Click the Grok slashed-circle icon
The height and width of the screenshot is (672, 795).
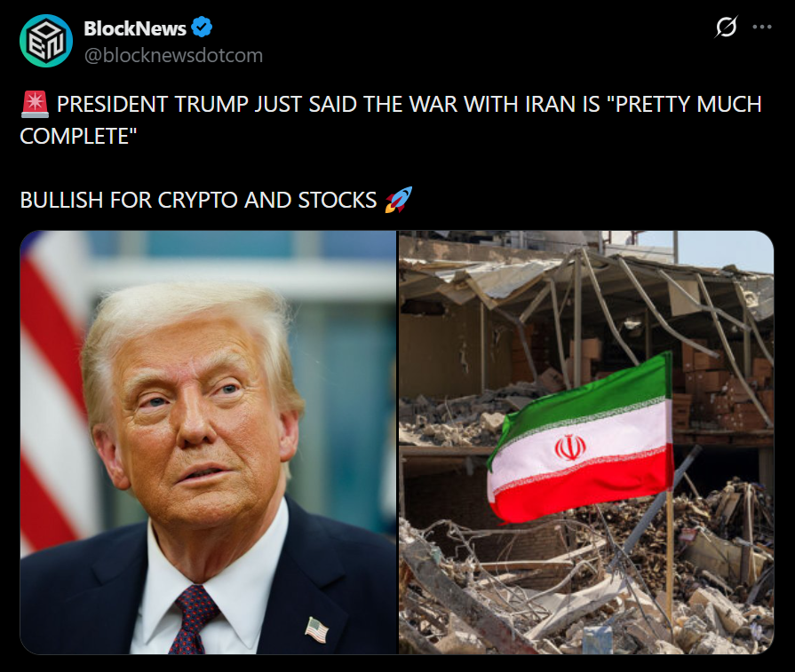click(726, 27)
